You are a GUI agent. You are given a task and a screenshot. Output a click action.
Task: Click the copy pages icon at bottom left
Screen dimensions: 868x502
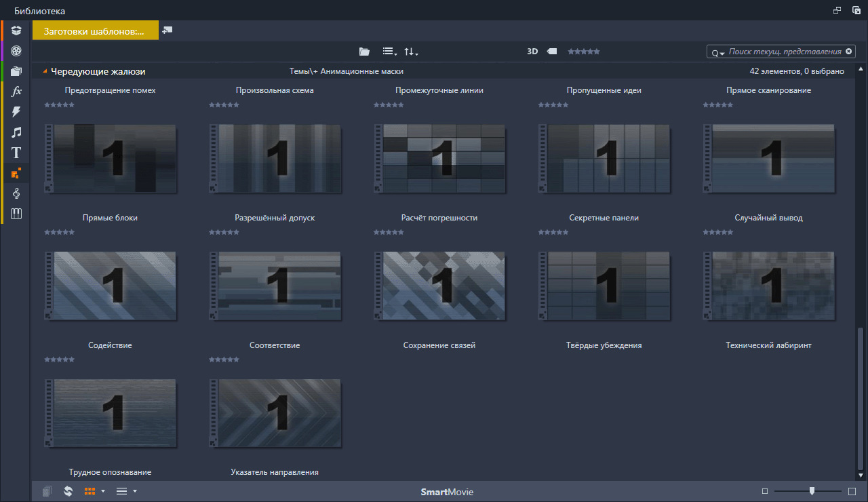pyautogui.click(x=47, y=491)
